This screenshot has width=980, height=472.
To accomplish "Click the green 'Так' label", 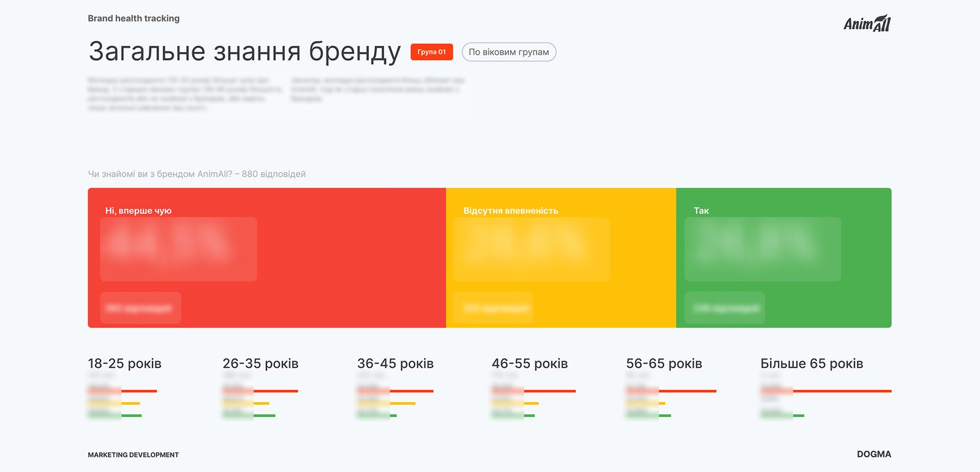I will coord(701,210).
